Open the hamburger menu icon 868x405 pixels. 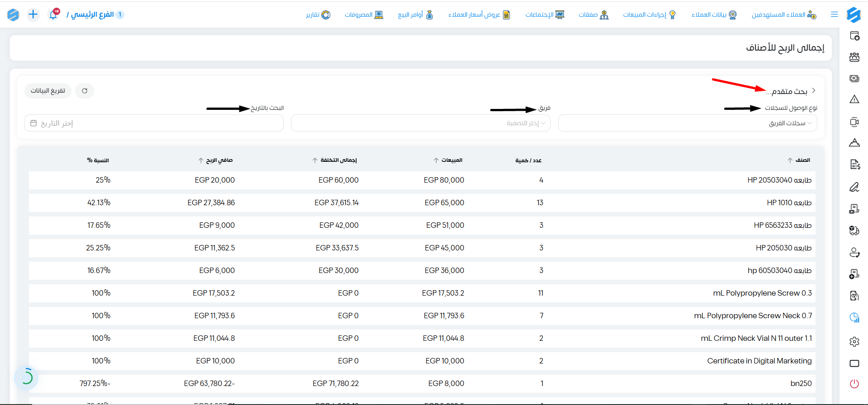pyautogui.click(x=835, y=14)
